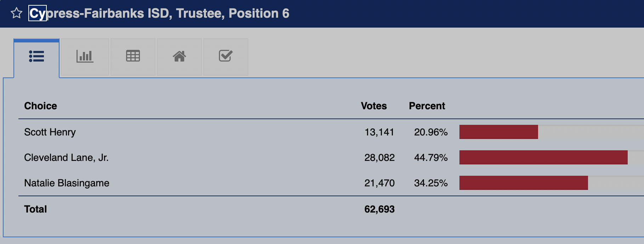Click the 28,082 vote count
The height and width of the screenshot is (244, 644).
379,158
